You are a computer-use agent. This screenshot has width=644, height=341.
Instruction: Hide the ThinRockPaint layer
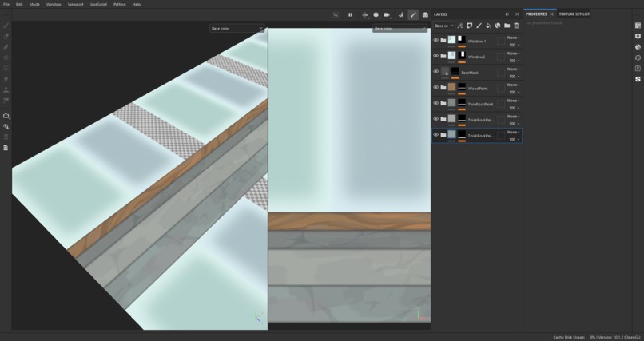436,103
